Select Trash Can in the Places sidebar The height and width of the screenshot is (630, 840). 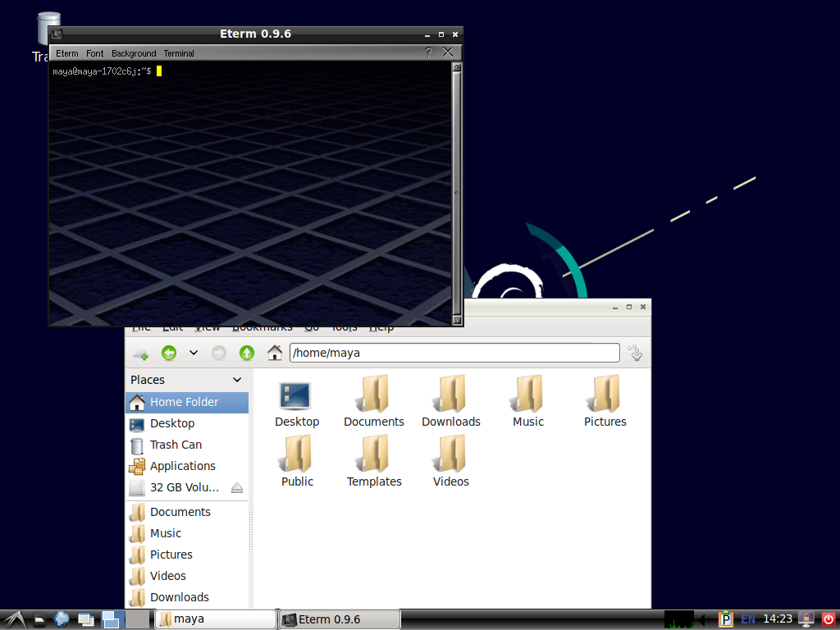point(176,445)
